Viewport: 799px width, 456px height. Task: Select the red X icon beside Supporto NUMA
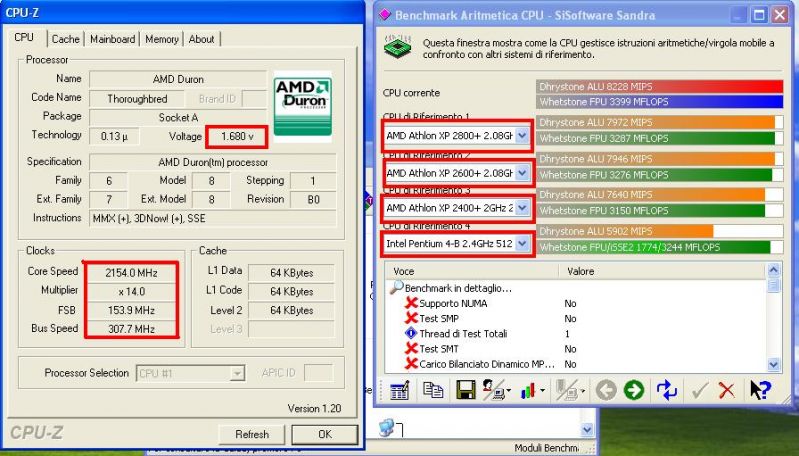411,303
